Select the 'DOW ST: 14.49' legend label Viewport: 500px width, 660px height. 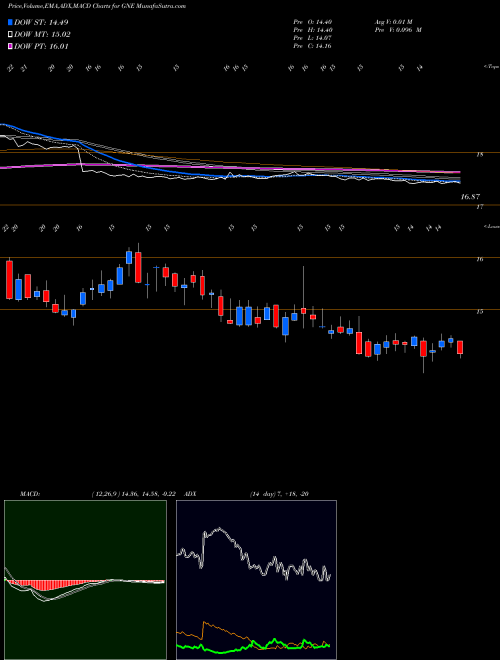click(x=41, y=23)
